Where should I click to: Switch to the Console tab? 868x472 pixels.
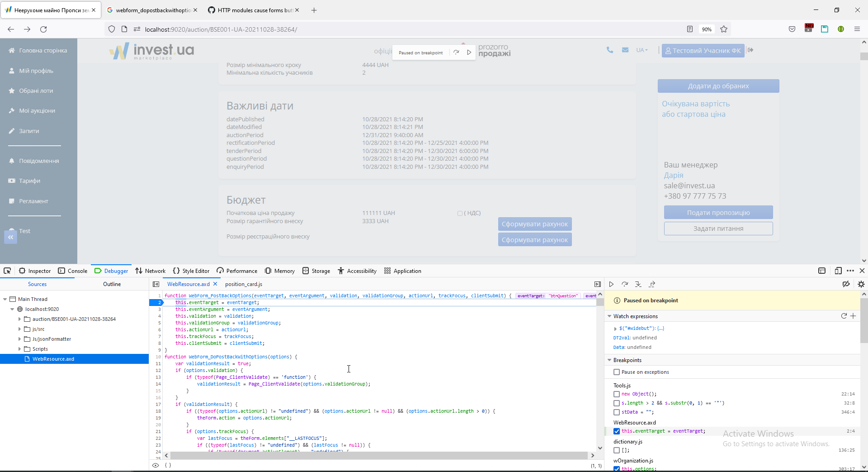point(72,271)
